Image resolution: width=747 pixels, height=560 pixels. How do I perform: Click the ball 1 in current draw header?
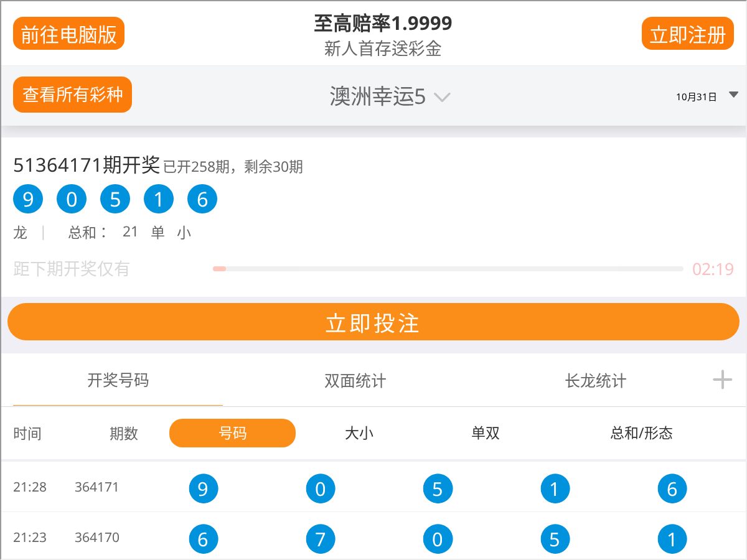tap(159, 200)
